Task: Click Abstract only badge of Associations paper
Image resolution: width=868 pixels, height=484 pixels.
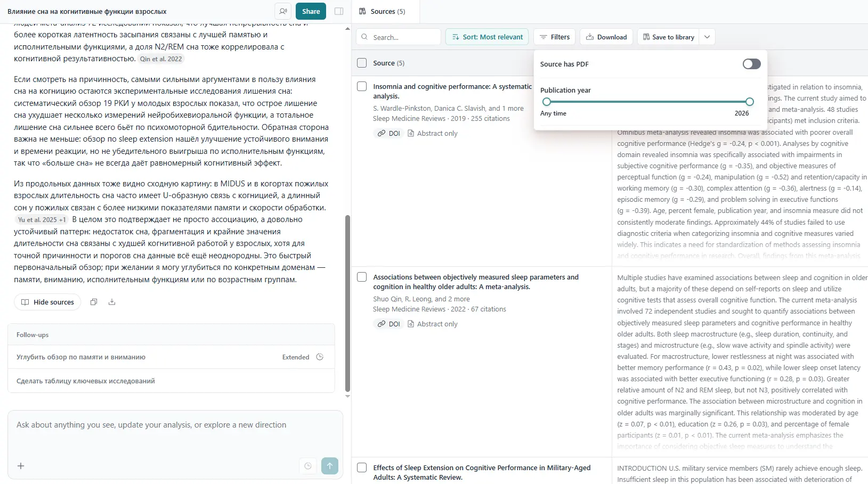Action: (x=433, y=324)
